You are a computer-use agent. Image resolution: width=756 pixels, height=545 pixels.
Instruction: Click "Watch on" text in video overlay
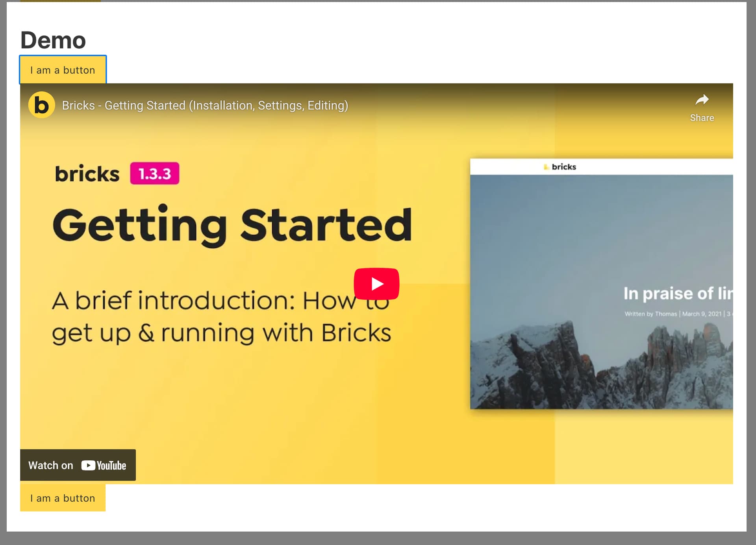(51, 466)
